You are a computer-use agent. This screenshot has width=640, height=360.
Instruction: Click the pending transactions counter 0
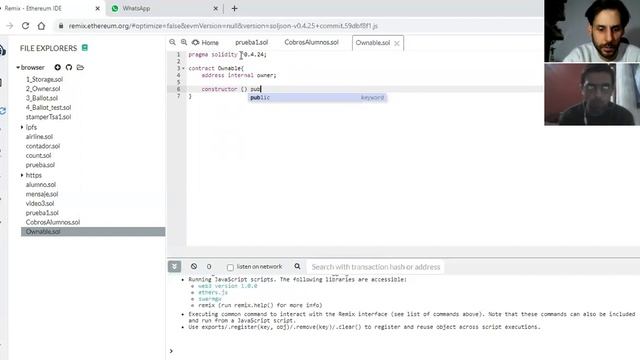coord(209,267)
